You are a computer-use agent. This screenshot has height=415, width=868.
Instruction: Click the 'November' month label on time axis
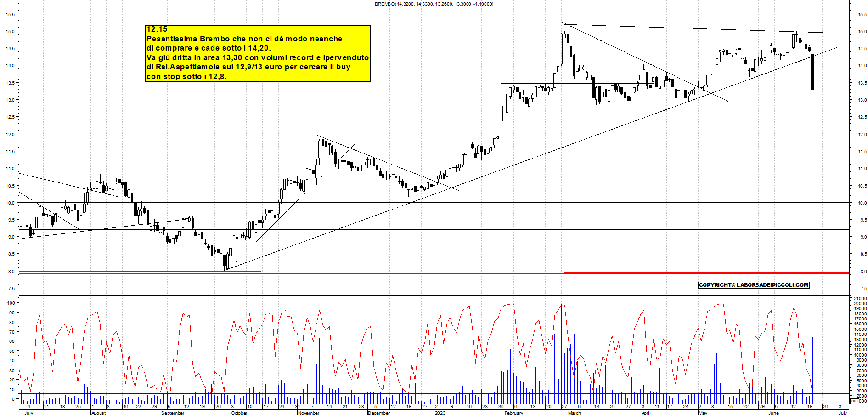coord(309,413)
